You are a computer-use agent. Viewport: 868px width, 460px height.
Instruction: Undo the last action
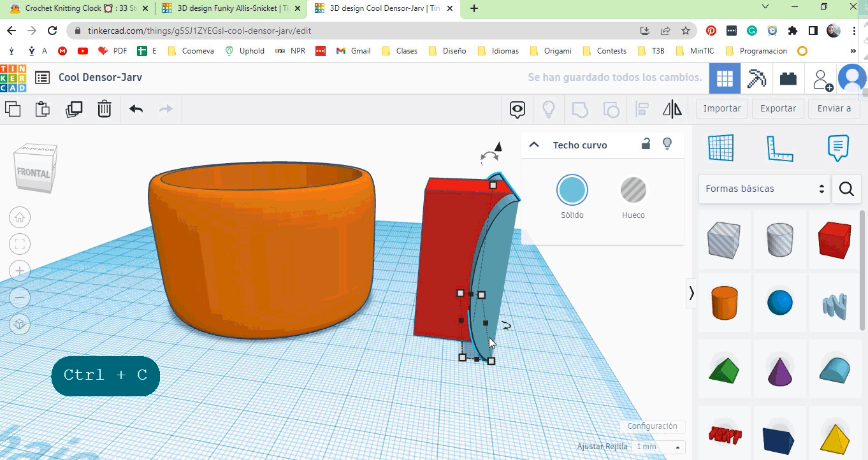(x=135, y=108)
